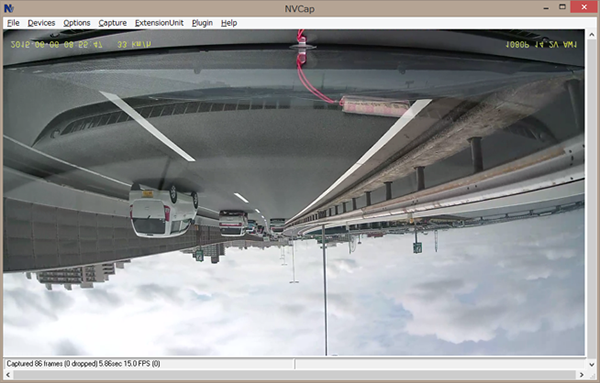Screen dimensions: 600x383
Task: Click the camera video preview area
Action: point(294,193)
